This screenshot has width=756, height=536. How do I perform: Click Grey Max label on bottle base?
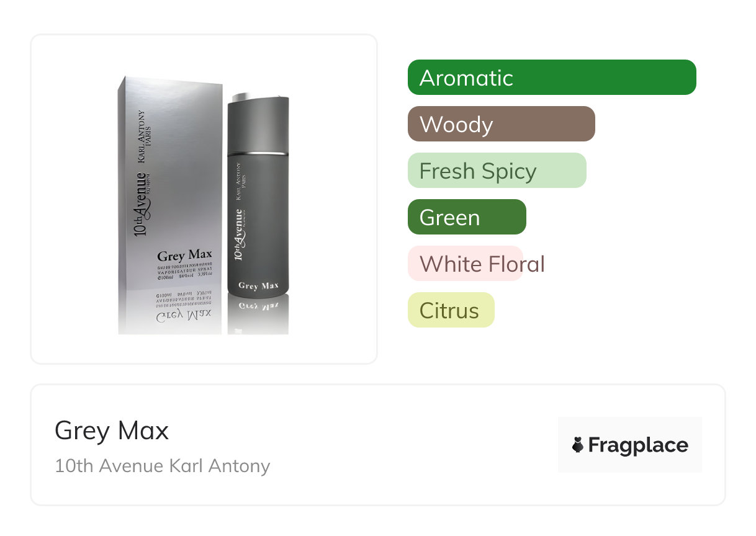[x=258, y=286]
